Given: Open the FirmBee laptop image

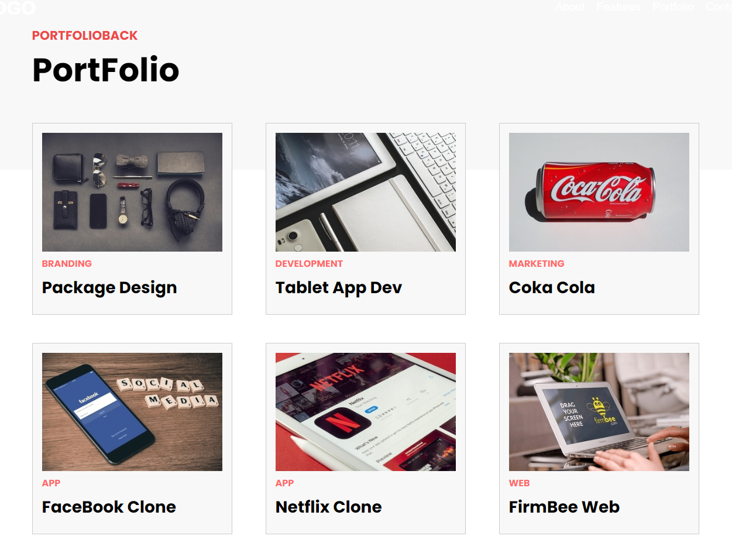Looking at the screenshot, I should [599, 412].
